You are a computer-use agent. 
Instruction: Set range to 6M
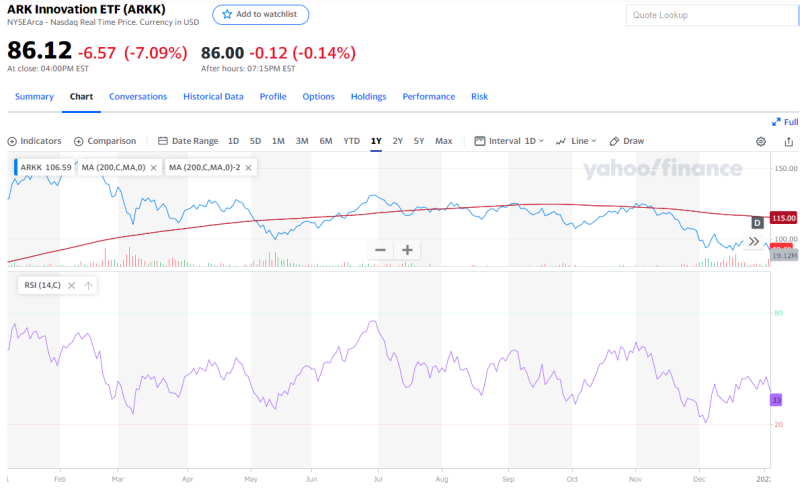[x=326, y=141]
